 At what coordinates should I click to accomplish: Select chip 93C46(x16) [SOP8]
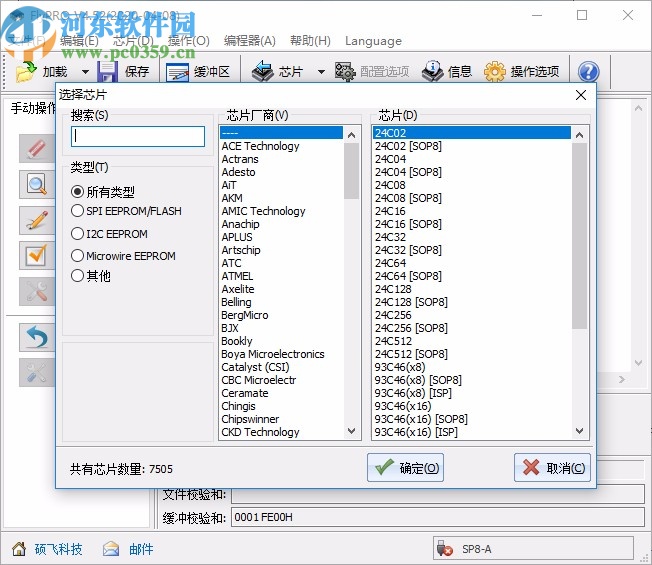(472, 419)
